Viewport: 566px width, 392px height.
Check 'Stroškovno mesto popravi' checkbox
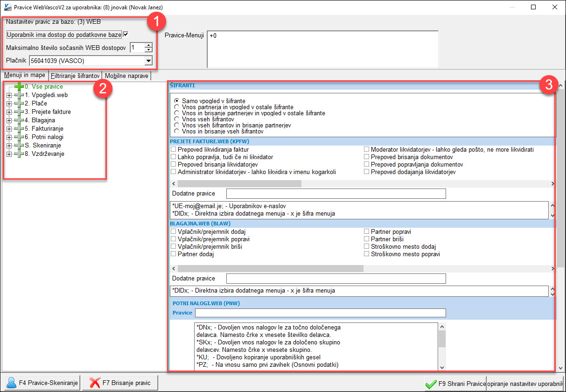(367, 254)
